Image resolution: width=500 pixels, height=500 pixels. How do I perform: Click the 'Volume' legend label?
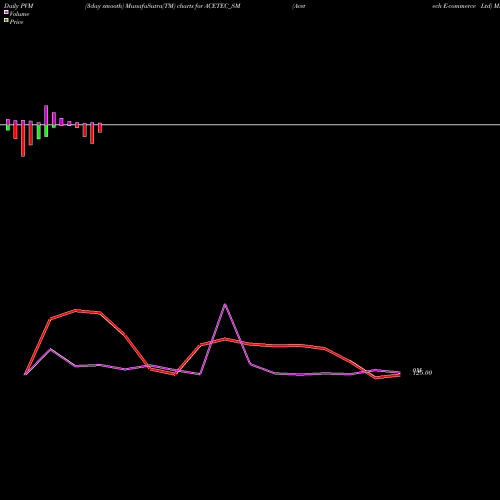click(x=19, y=14)
